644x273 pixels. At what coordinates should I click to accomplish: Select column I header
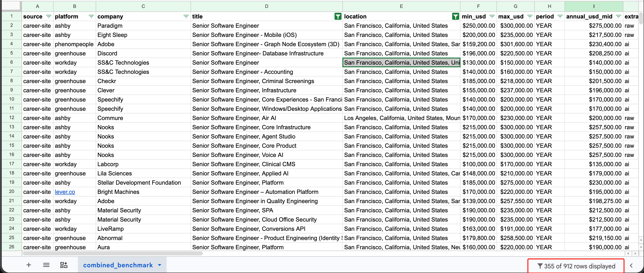[594, 6]
